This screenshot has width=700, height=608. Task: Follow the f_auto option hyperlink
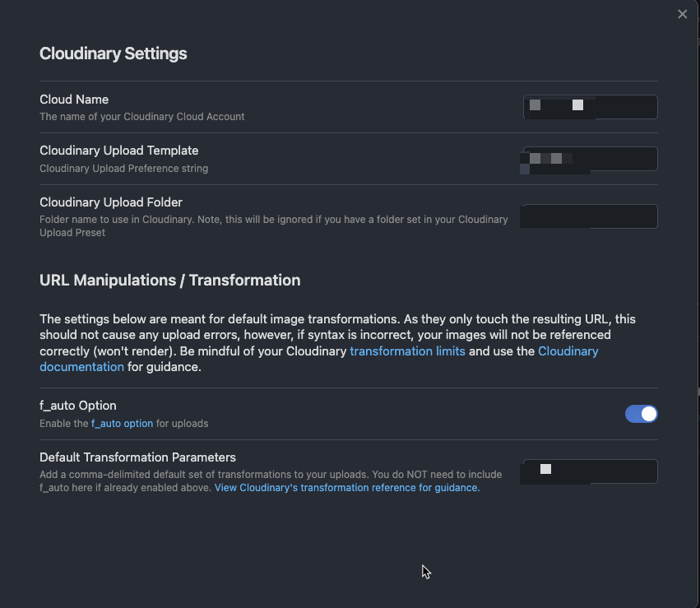point(122,423)
